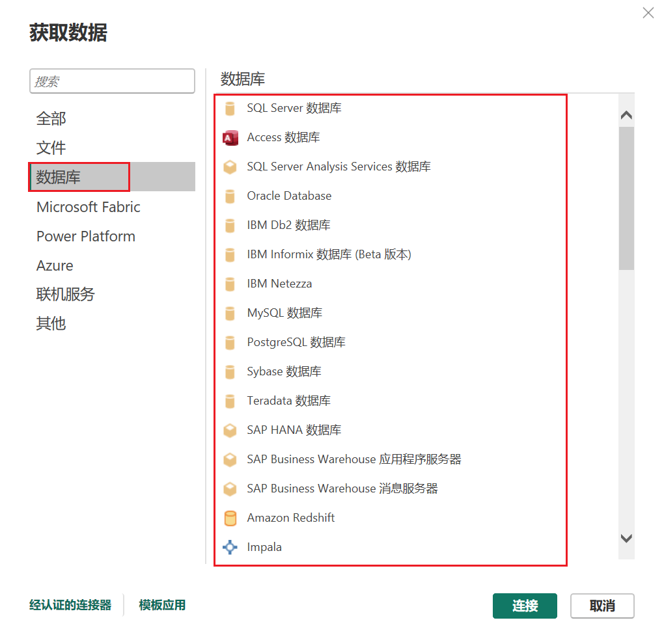Click the red Access database icon
664x644 pixels.
(230, 137)
